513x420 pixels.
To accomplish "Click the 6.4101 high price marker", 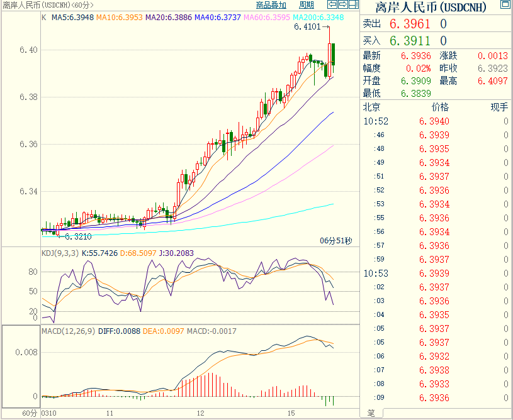I will 307,27.
